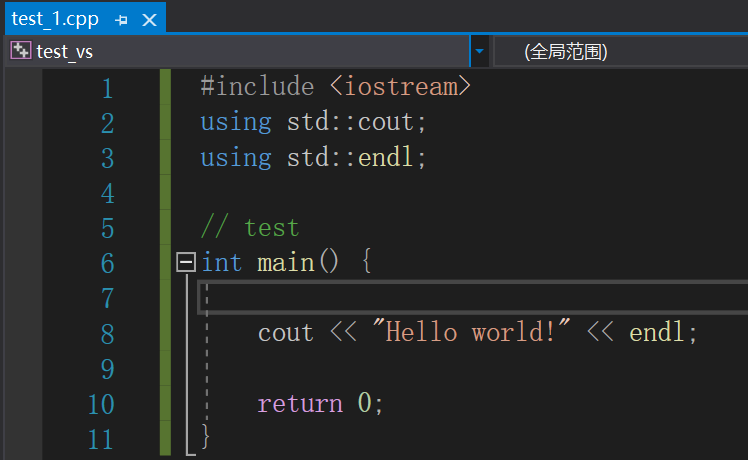Click line number 4 in the gutter
Image resolution: width=748 pixels, height=460 pixels.
108,194
